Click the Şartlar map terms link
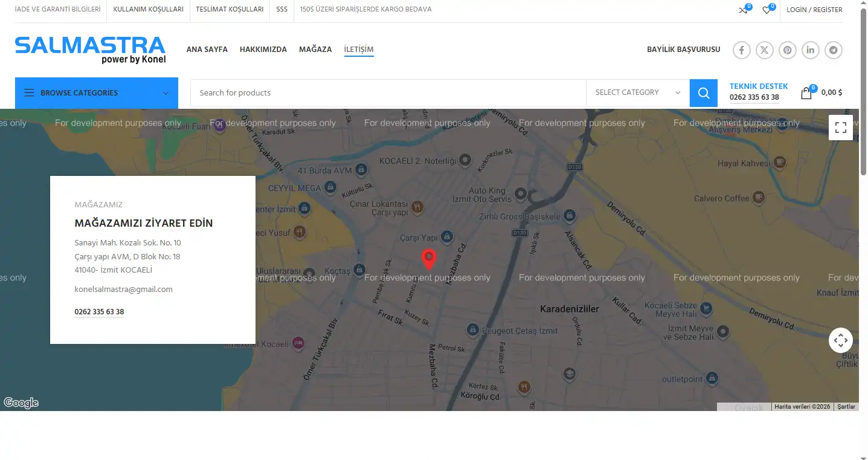The image size is (868, 460). click(x=846, y=407)
